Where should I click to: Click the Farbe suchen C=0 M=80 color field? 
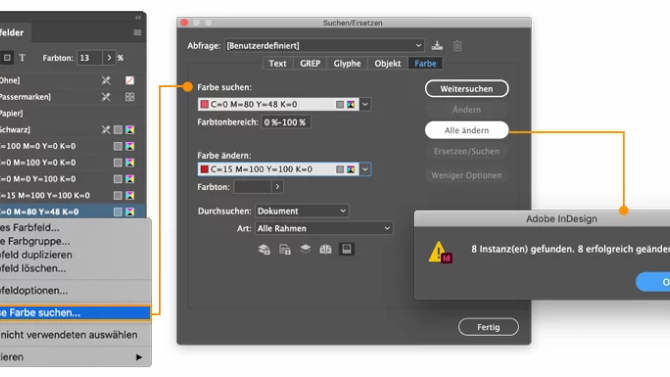click(x=278, y=104)
